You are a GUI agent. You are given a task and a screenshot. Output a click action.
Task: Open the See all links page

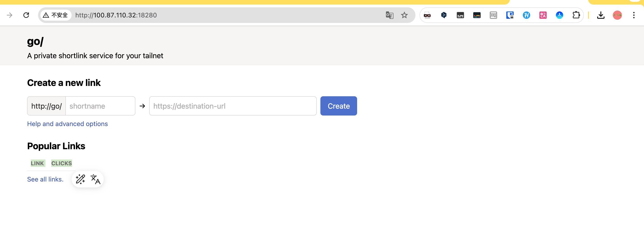45,179
